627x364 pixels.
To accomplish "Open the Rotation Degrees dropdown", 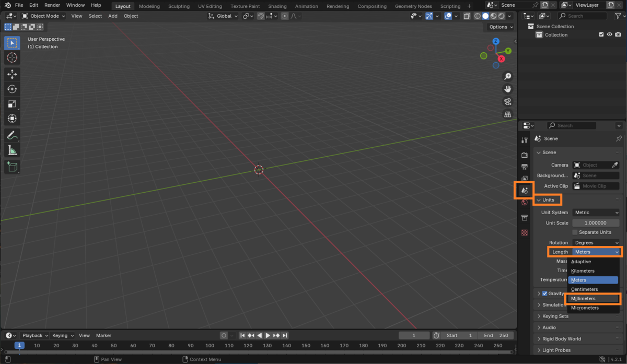I will click(x=596, y=243).
